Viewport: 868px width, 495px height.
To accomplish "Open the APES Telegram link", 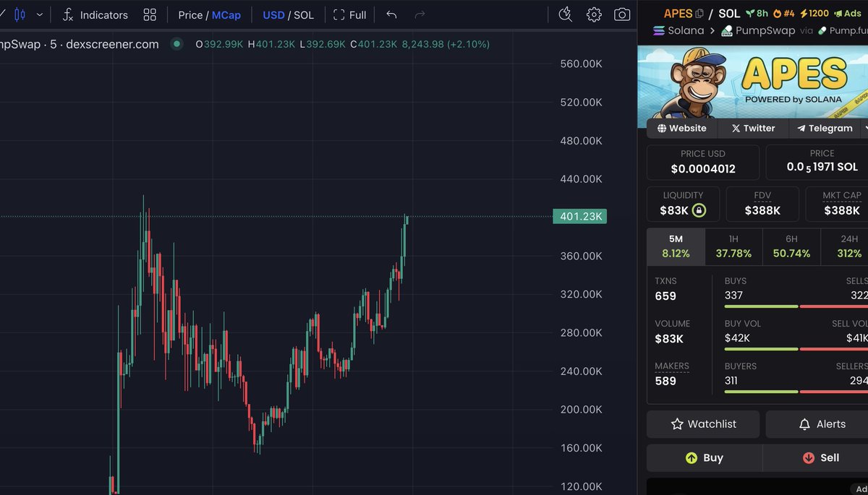I will pos(825,128).
